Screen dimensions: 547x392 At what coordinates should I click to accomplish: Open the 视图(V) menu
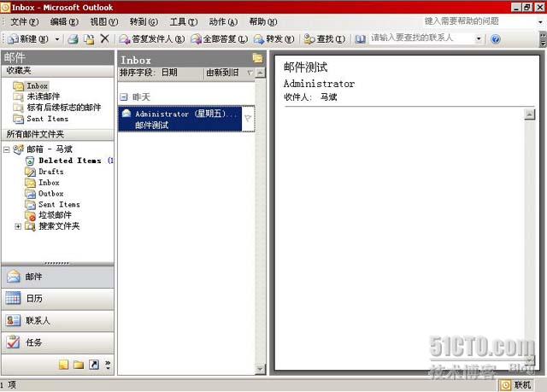pos(103,21)
